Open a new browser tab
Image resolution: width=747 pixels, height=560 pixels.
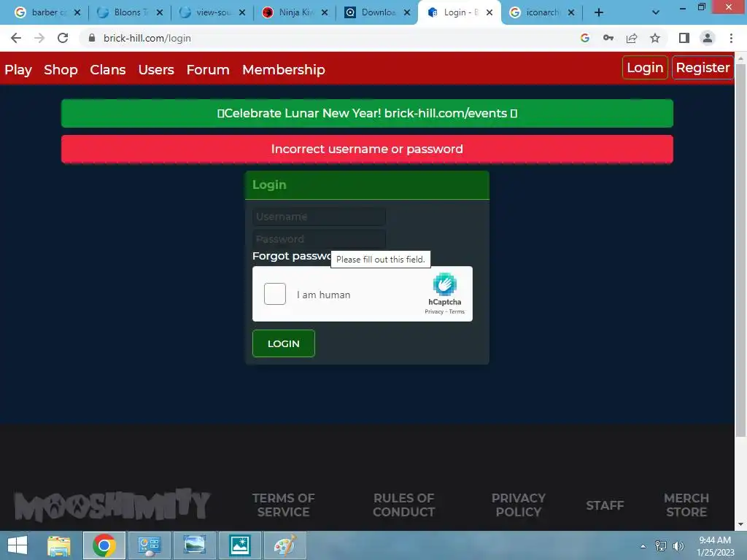pos(599,12)
